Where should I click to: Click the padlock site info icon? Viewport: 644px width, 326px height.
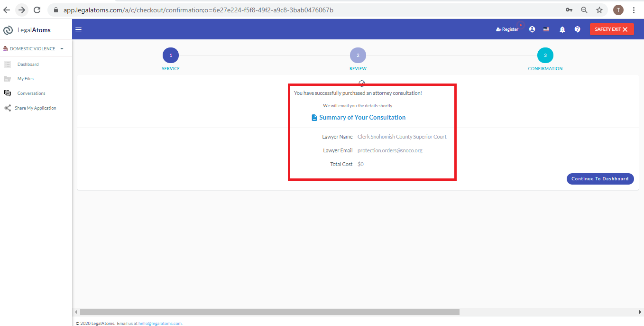pyautogui.click(x=56, y=10)
